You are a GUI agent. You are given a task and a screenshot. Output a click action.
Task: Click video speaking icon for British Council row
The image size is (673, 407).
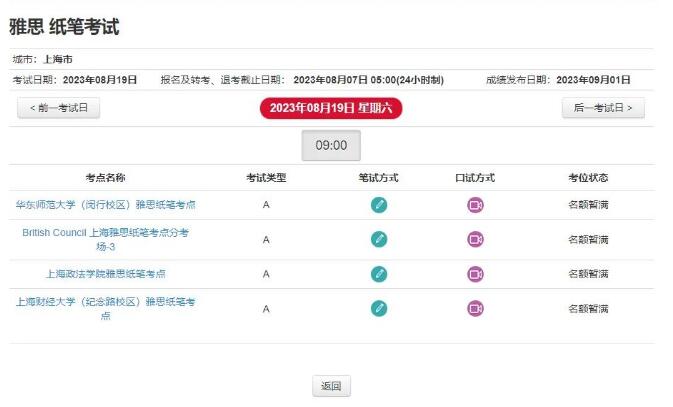click(475, 239)
